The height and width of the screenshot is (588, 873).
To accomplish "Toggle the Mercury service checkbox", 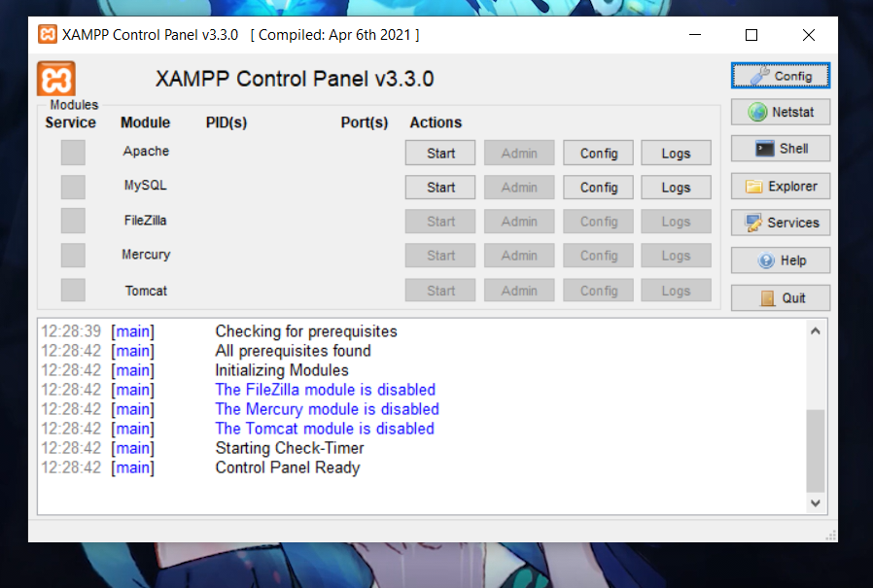I will click(x=73, y=256).
